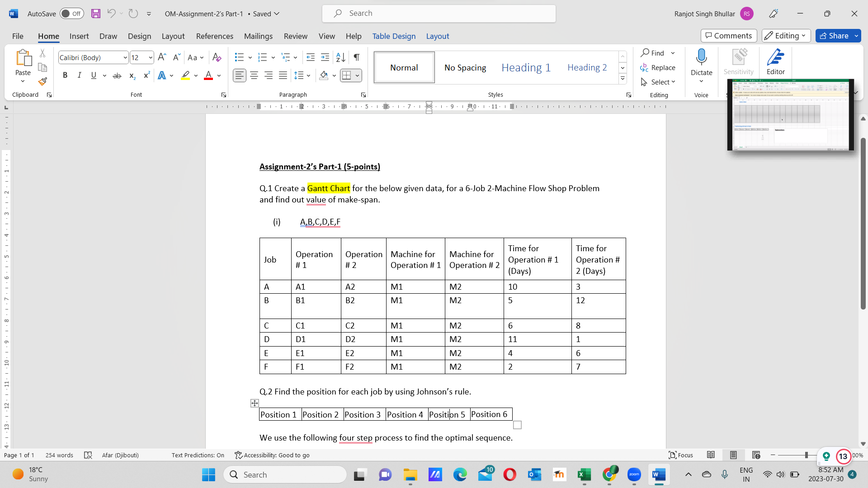Select the Insert ribbon tab
Screen dimensions: 868x488
click(x=78, y=36)
